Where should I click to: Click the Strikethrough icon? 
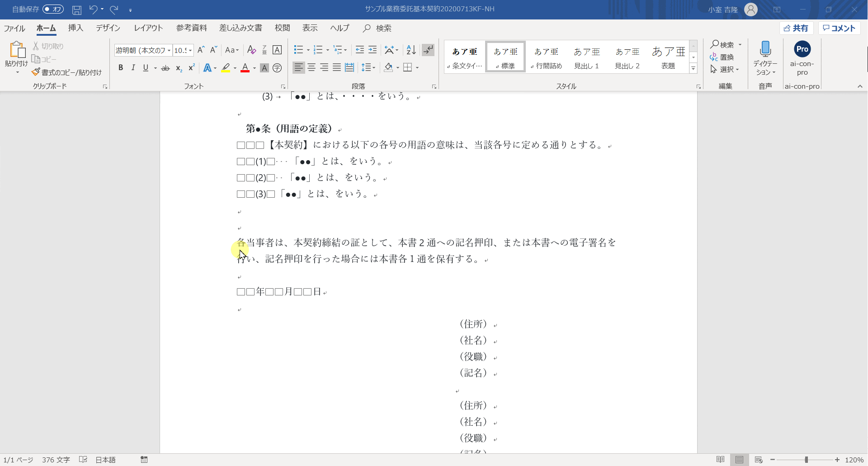(x=165, y=68)
